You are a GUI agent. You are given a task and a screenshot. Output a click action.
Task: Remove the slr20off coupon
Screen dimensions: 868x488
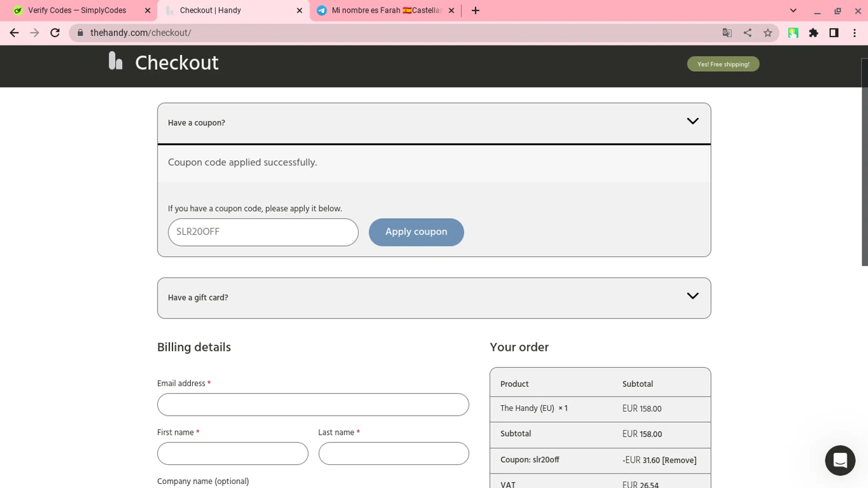pos(679,460)
